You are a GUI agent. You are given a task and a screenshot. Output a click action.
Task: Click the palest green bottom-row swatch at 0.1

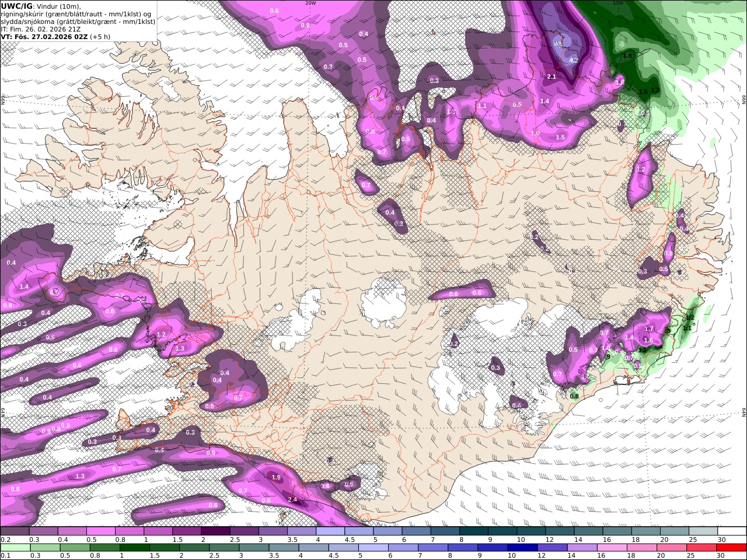pyautogui.click(x=15, y=548)
